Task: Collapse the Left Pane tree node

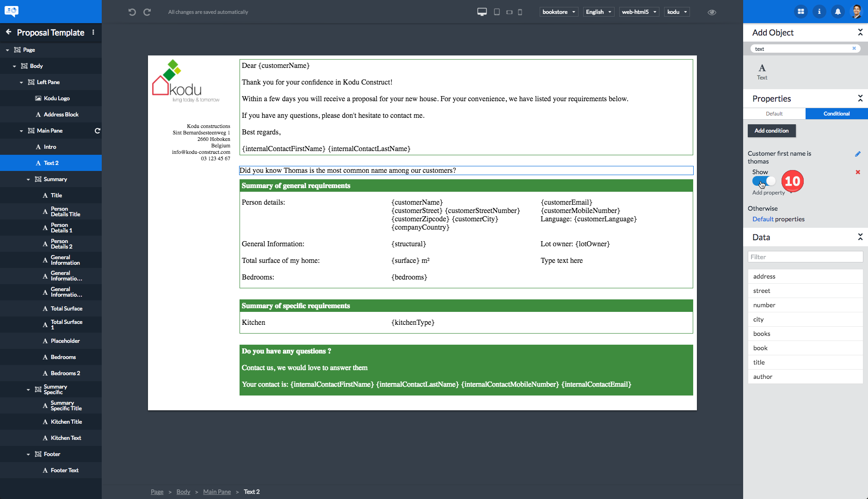Action: 21,82
